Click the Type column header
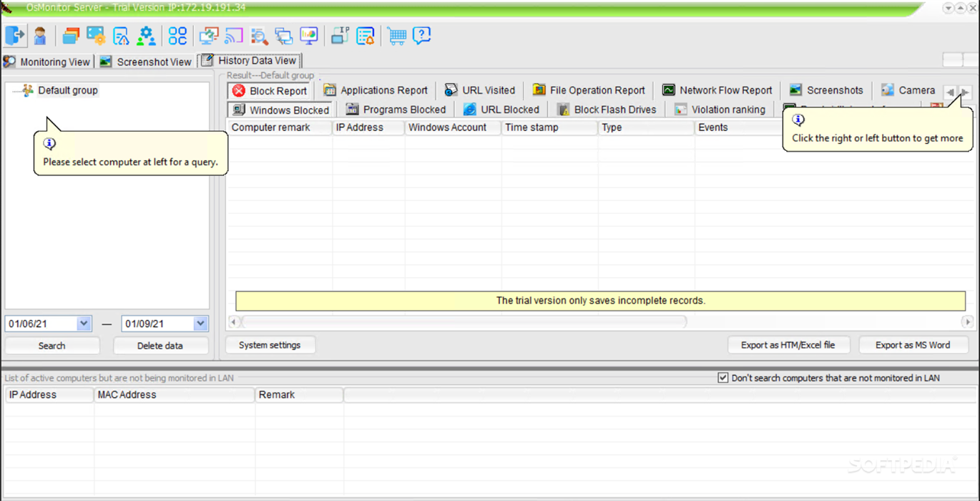 coord(646,127)
